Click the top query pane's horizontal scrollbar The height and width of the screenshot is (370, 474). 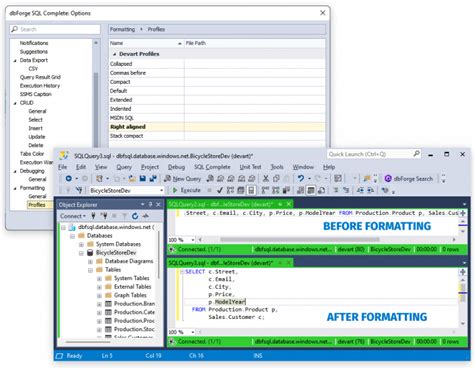[300, 240]
